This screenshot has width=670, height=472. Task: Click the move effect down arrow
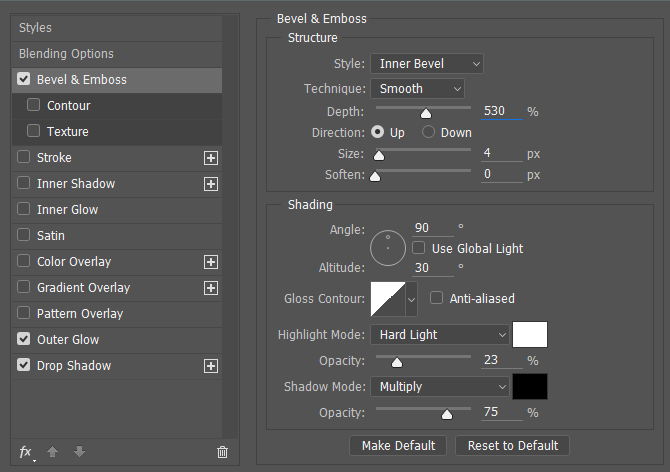(79, 451)
